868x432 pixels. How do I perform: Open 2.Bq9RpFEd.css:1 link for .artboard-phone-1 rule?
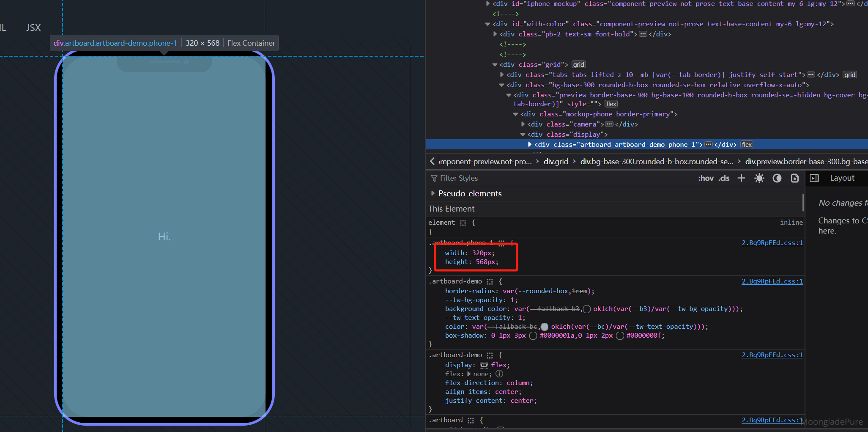tap(772, 243)
